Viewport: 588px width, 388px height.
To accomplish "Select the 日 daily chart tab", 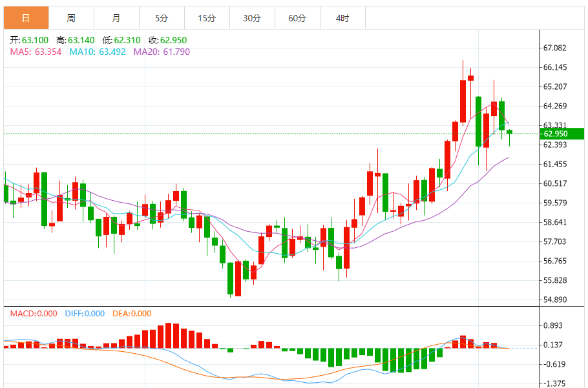I will 26,17.
